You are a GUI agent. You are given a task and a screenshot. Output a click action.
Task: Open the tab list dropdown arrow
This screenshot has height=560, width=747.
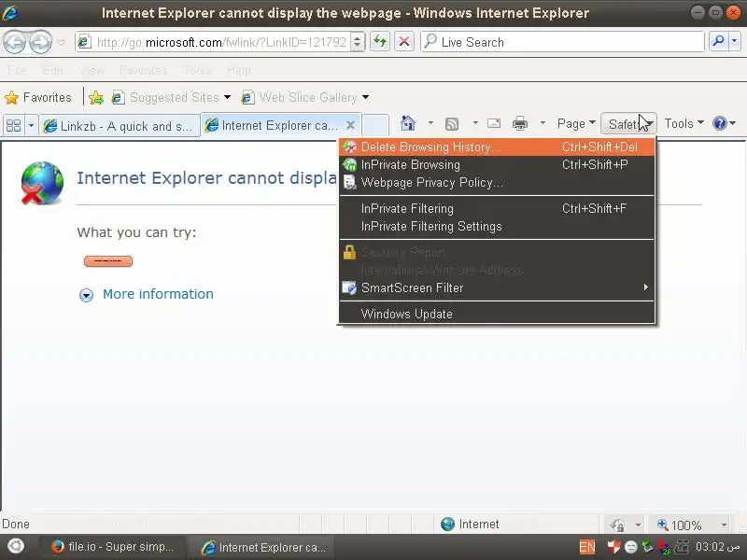pyautogui.click(x=31, y=126)
